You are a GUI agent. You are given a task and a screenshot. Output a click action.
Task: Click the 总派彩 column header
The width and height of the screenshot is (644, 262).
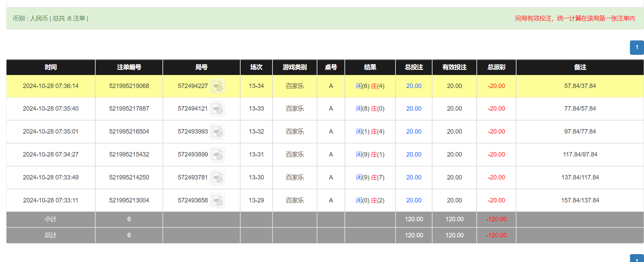(x=496, y=67)
